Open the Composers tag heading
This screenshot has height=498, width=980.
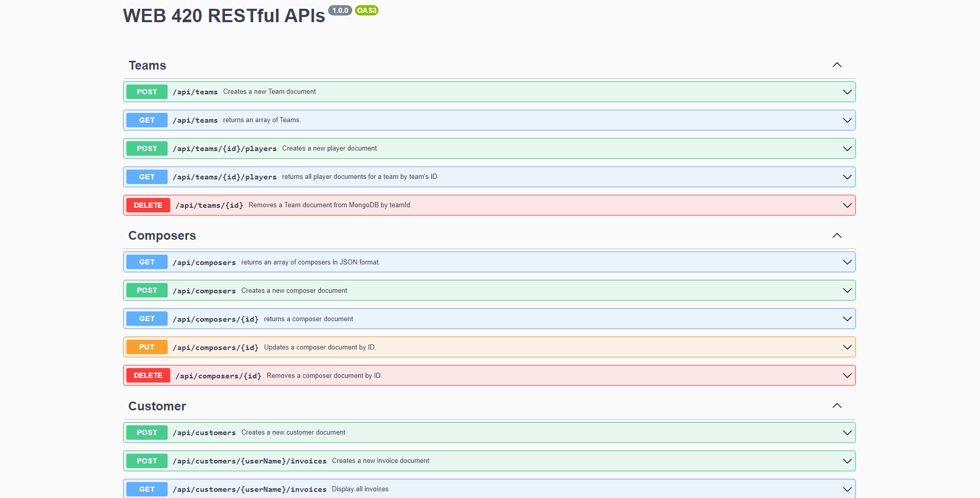[x=162, y=236]
